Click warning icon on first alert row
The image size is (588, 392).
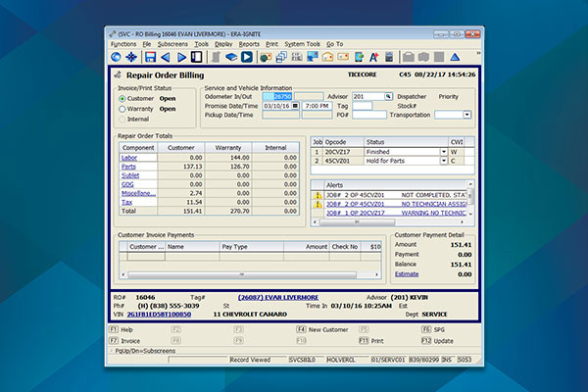click(317, 195)
